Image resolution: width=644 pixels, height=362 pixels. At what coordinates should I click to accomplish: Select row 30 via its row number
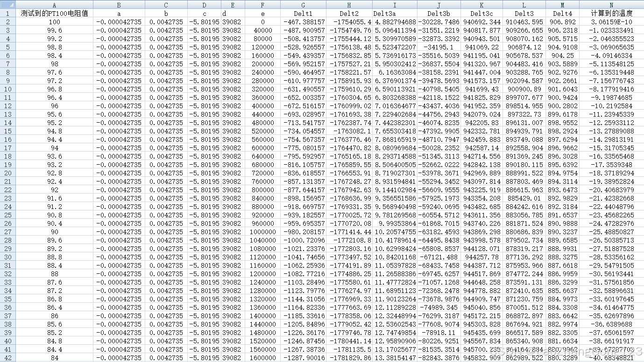(8, 257)
